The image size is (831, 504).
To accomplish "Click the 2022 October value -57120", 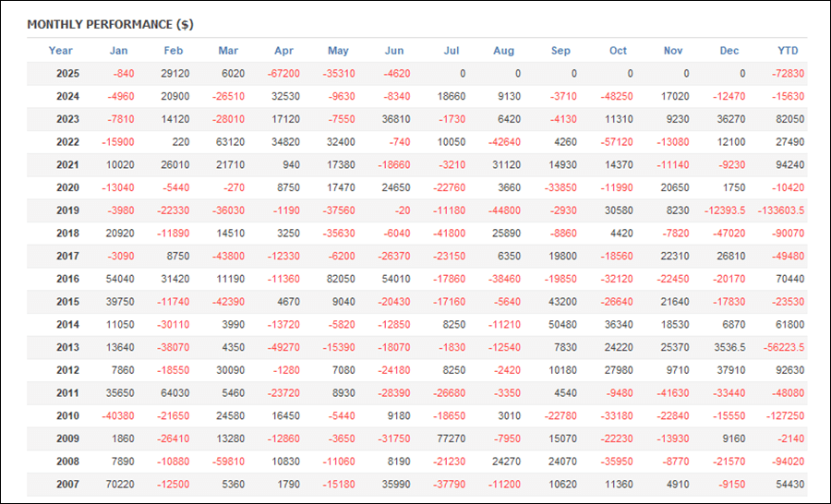I will coord(617,142).
